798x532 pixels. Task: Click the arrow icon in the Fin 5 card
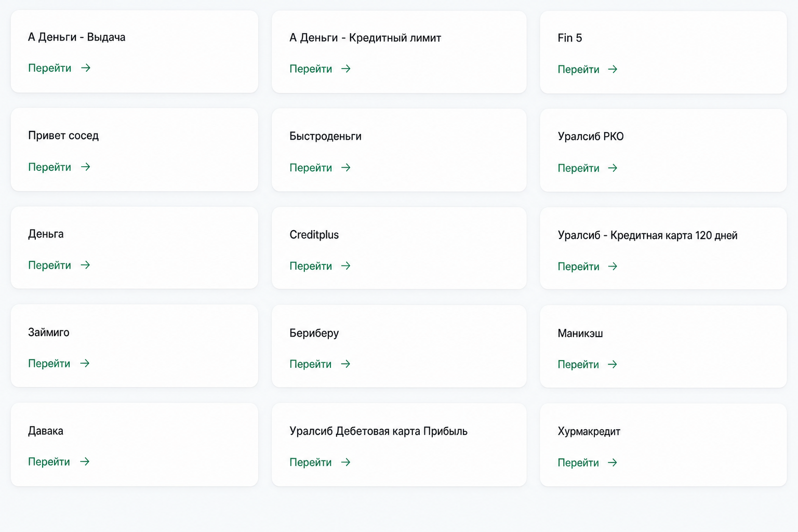click(613, 69)
